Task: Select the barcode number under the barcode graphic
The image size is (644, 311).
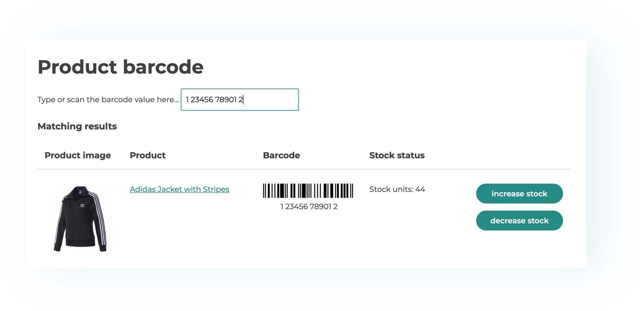Action: click(x=309, y=207)
